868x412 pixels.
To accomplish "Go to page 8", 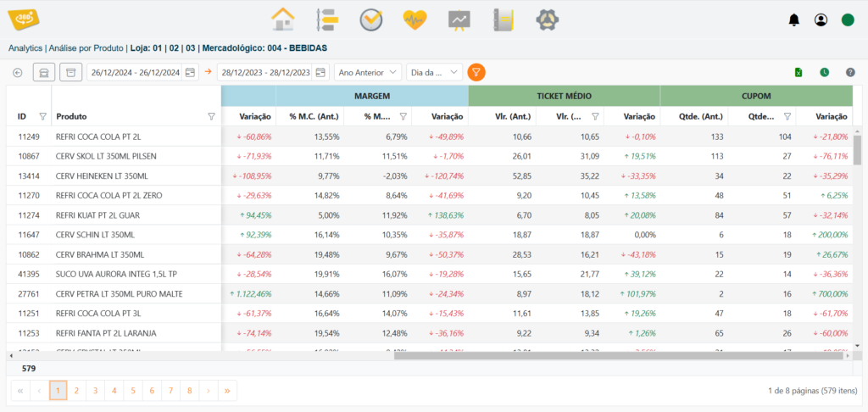I will [189, 391].
